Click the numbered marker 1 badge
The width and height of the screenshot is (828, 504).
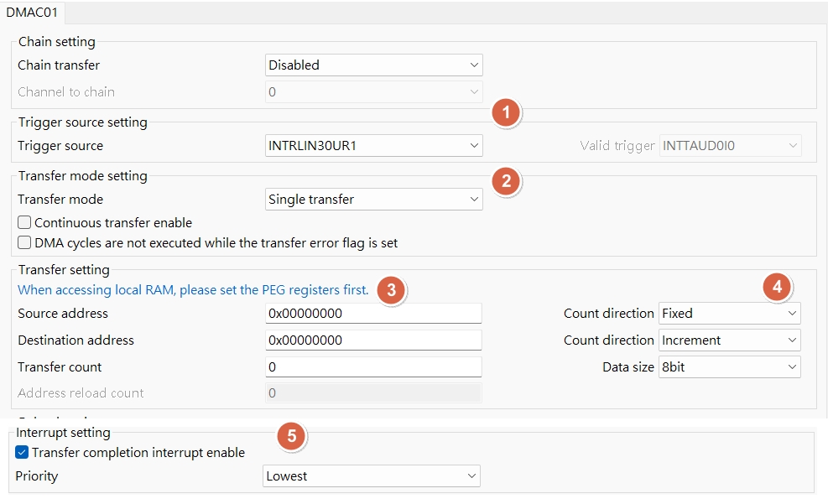[505, 113]
